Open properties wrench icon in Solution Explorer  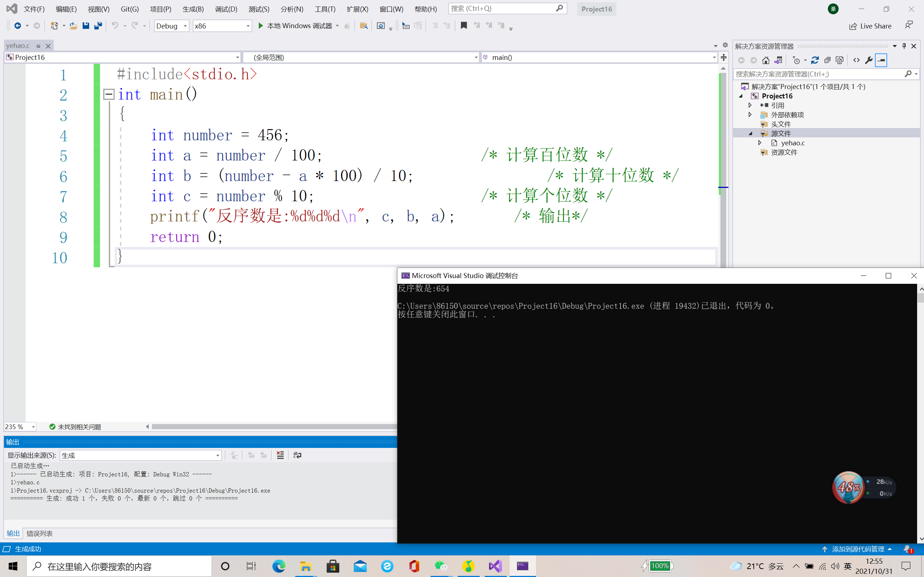click(x=869, y=60)
